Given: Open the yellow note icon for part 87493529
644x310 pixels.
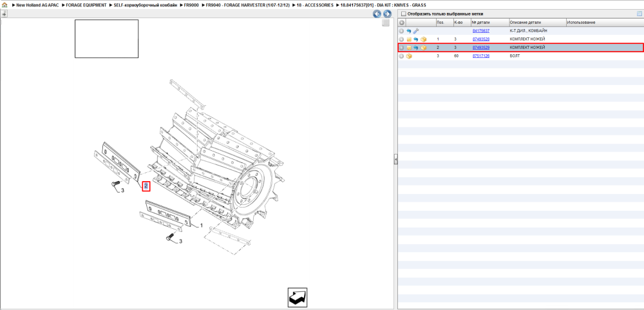Looking at the screenshot, I should 409,48.
